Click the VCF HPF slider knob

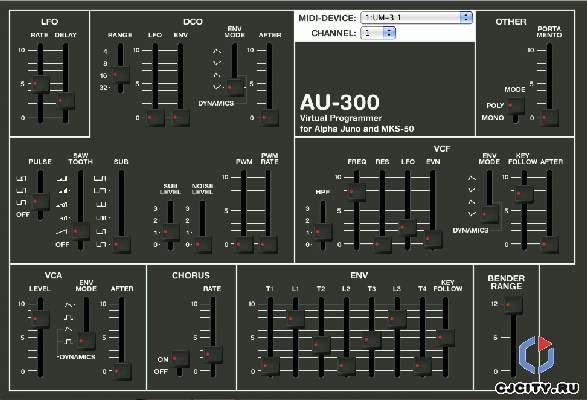pos(323,233)
